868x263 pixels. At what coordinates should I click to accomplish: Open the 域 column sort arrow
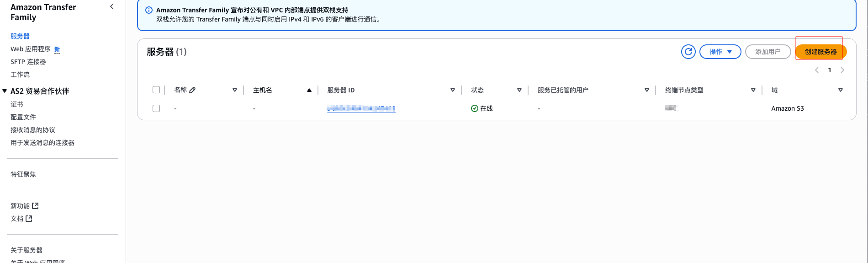pyautogui.click(x=841, y=90)
